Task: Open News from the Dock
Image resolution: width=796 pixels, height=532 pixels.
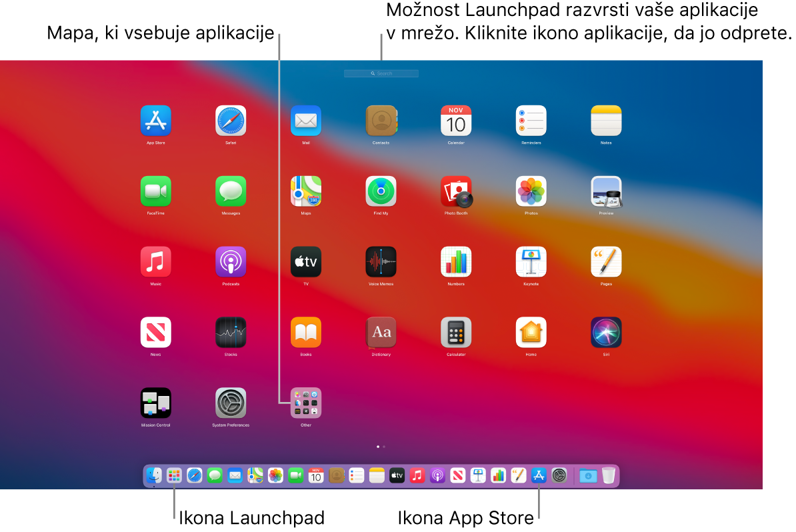Action: point(458,475)
